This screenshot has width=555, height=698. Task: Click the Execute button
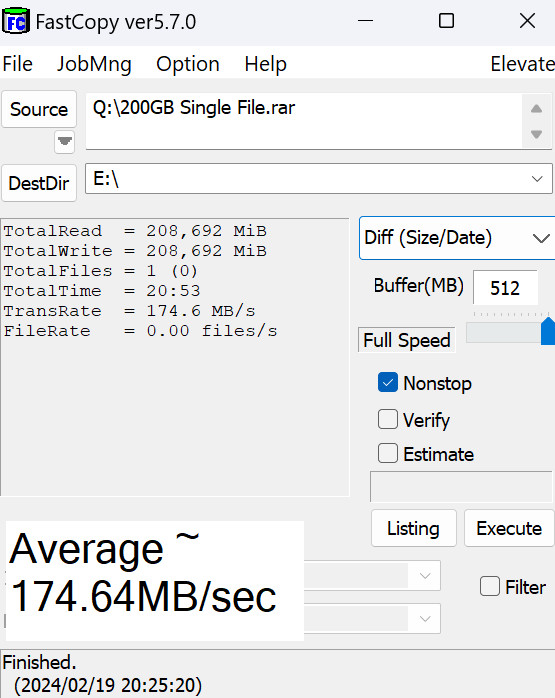[509, 528]
